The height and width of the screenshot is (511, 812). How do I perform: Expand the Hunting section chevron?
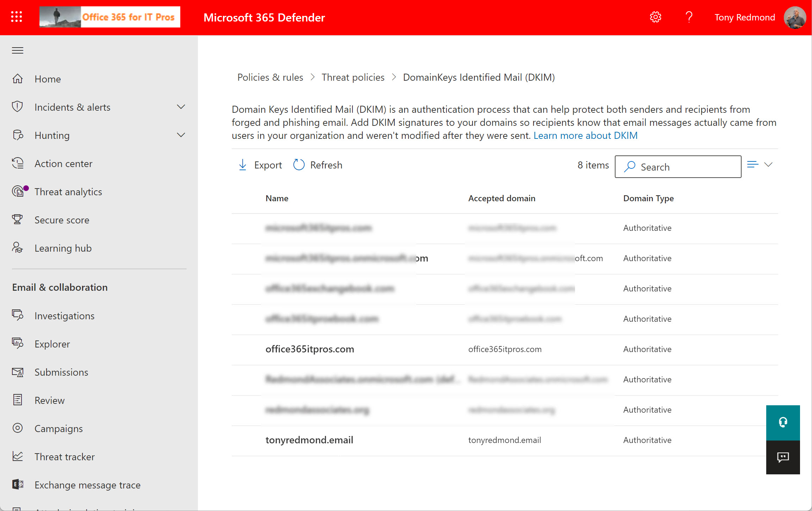(181, 135)
